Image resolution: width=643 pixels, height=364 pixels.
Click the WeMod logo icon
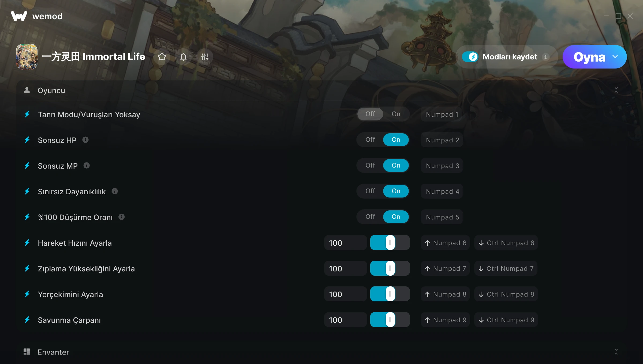(x=19, y=16)
